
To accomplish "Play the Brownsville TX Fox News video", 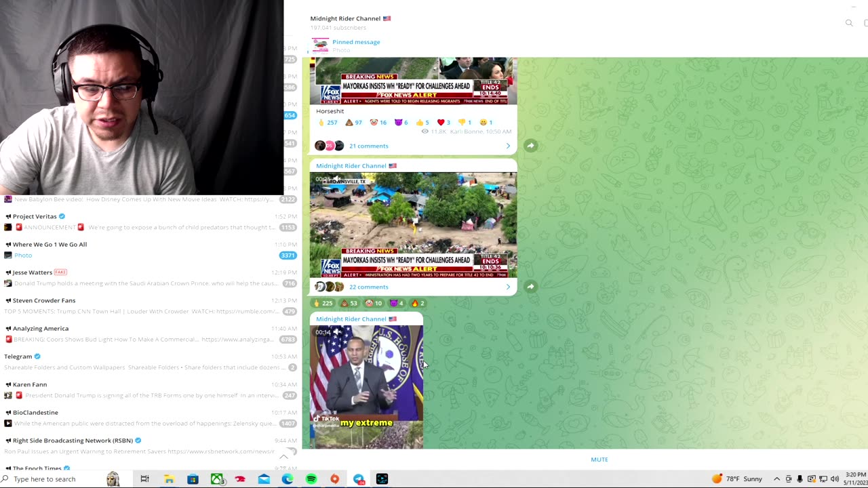I will (413, 225).
